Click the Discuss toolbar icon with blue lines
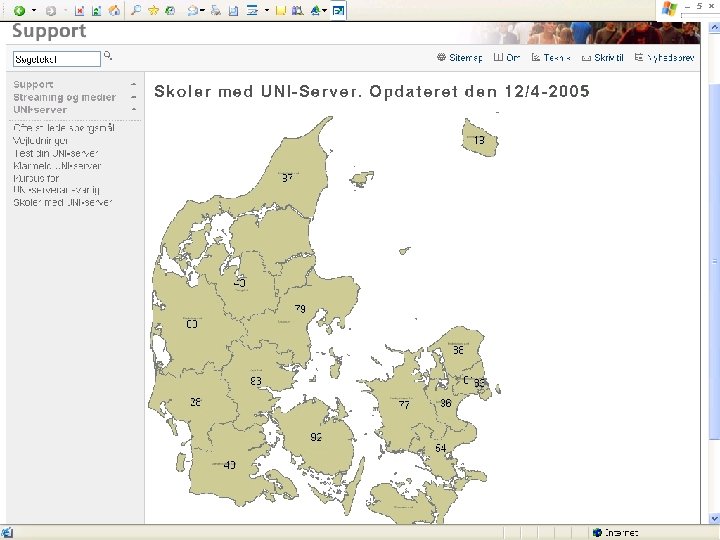720x540 pixels. click(x=252, y=10)
